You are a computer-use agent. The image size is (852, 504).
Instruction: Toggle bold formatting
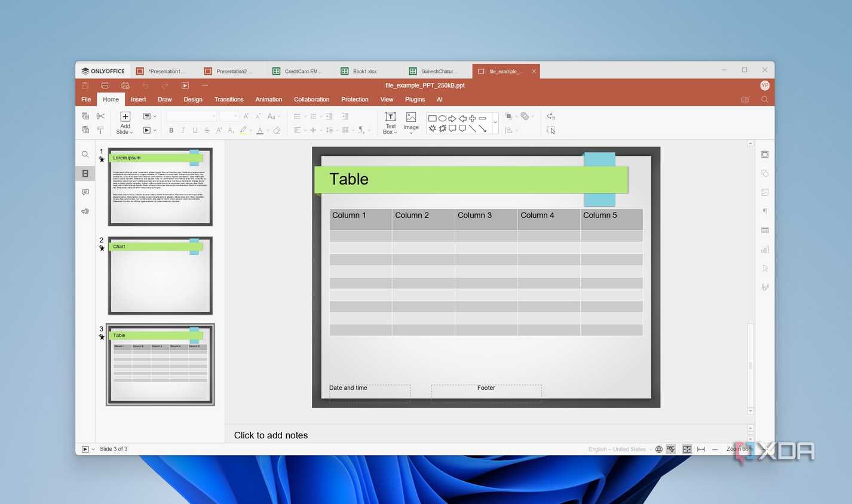(x=171, y=130)
